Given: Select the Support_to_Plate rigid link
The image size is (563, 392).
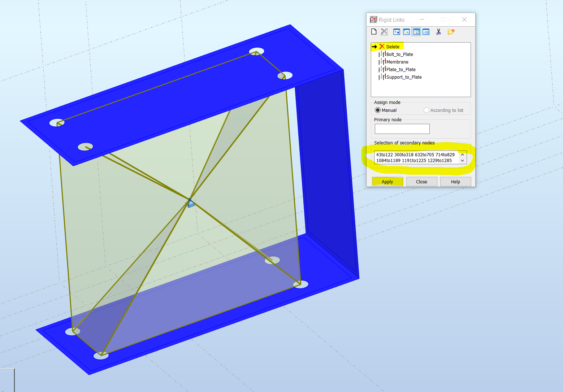Looking at the screenshot, I should 404,77.
